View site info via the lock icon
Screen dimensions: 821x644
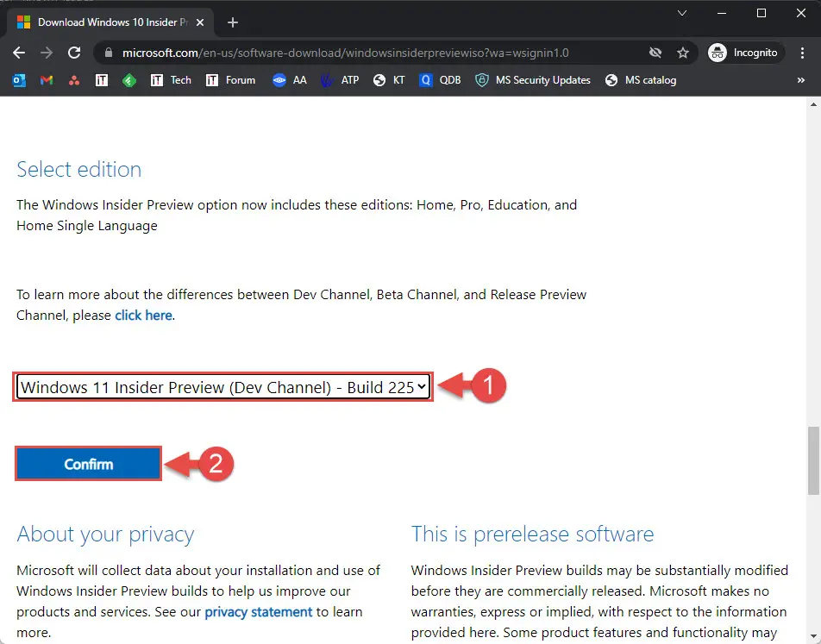point(109,53)
